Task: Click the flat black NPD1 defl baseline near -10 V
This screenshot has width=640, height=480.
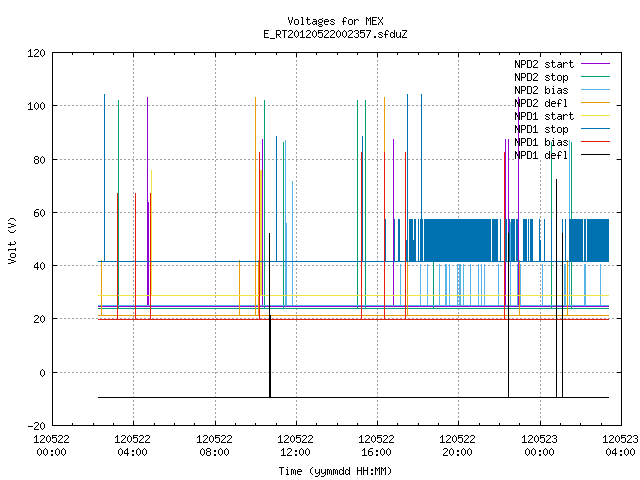Action: pos(353,397)
